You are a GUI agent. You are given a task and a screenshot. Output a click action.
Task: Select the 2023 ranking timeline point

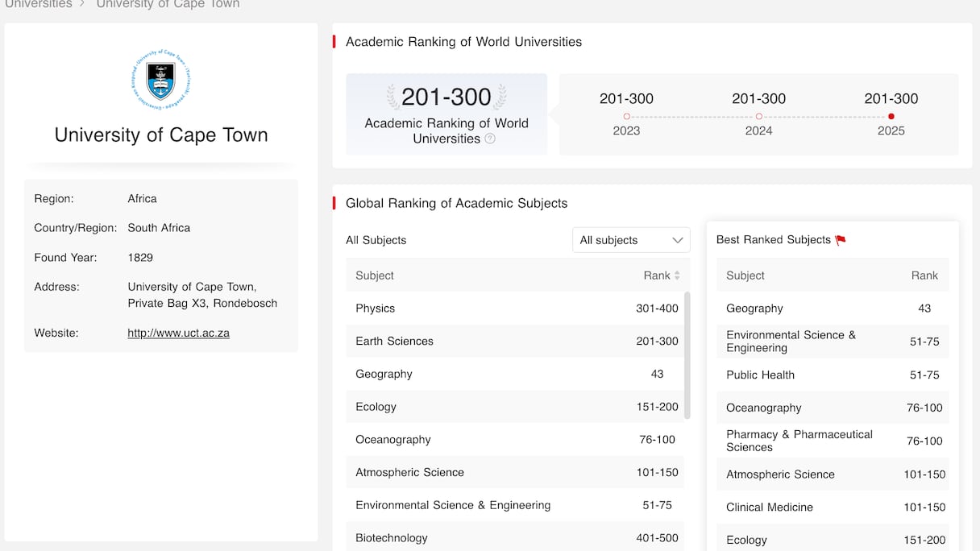coord(626,117)
